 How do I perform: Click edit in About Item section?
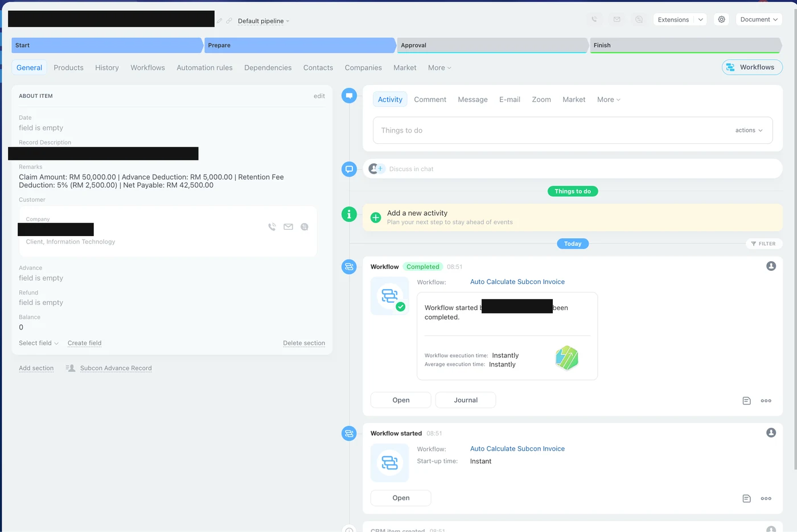click(319, 96)
